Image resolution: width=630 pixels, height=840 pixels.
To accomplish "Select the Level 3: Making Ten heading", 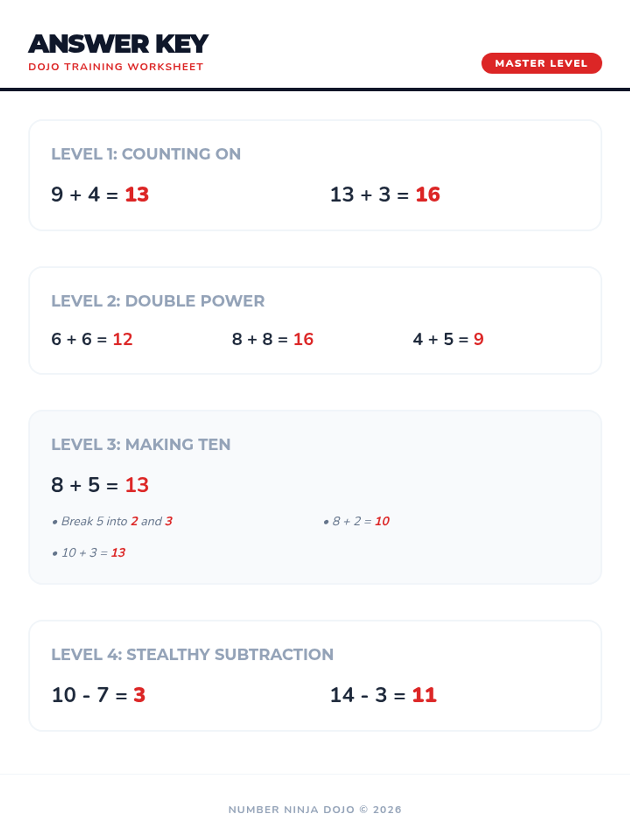I will click(x=141, y=444).
